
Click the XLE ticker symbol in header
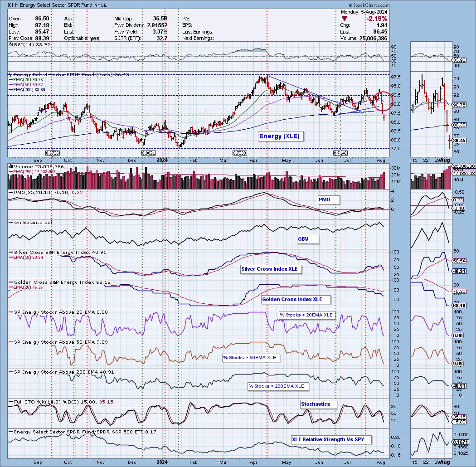13,5
